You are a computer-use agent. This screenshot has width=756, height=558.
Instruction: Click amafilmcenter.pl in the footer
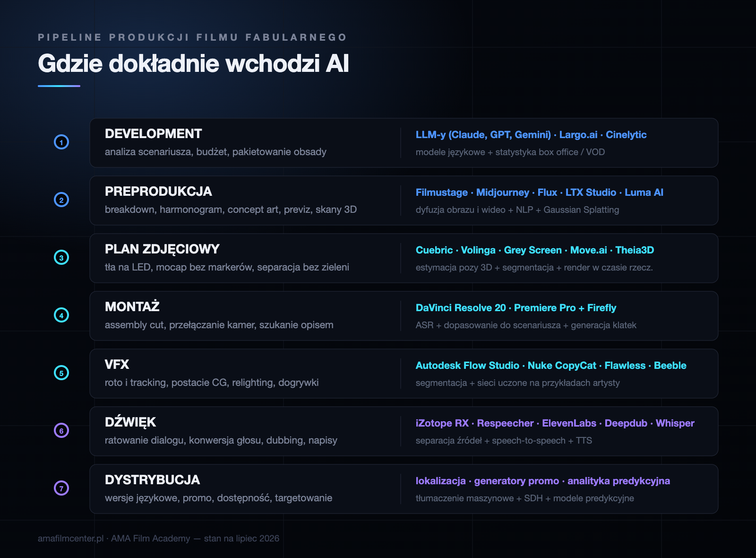click(70, 538)
